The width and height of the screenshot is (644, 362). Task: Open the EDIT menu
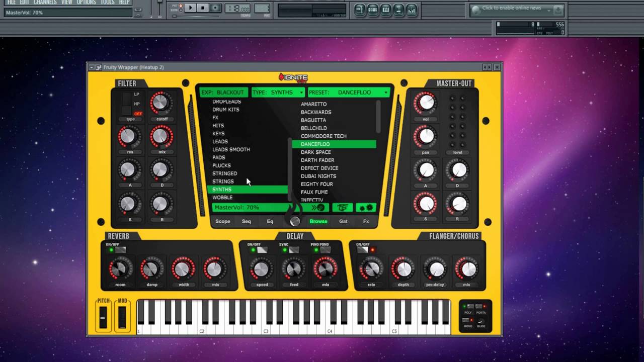[24, 2]
